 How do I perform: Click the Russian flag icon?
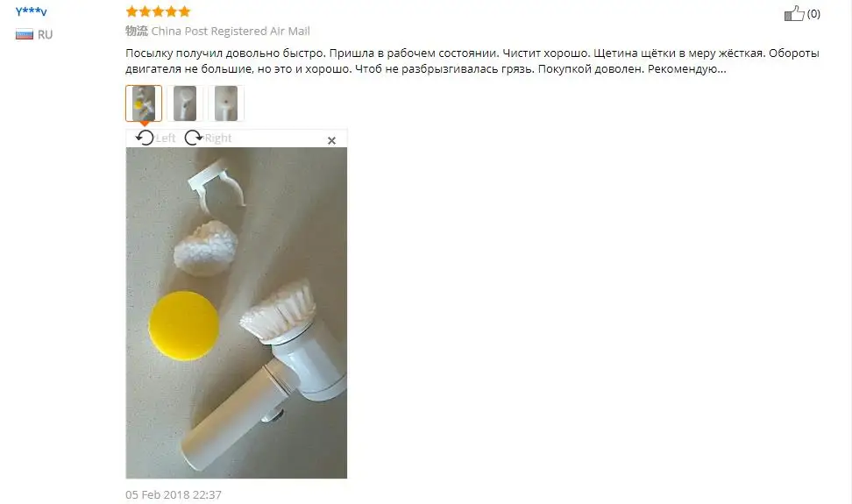point(25,35)
